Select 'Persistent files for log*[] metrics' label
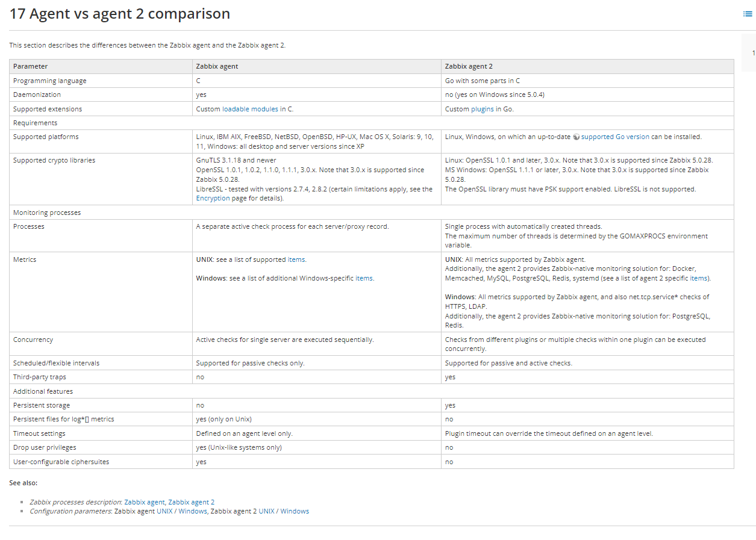This screenshot has height=540, width=756. coord(64,419)
